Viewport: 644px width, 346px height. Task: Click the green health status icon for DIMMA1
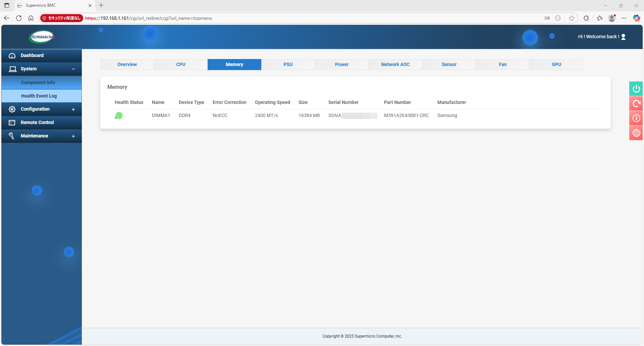click(119, 116)
